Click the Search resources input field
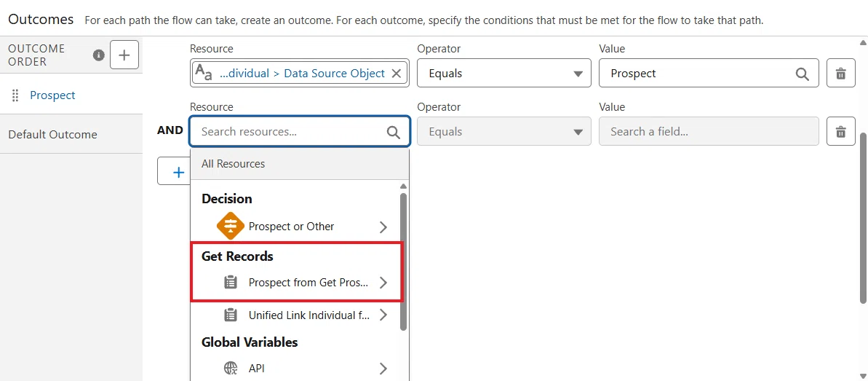 coord(300,131)
